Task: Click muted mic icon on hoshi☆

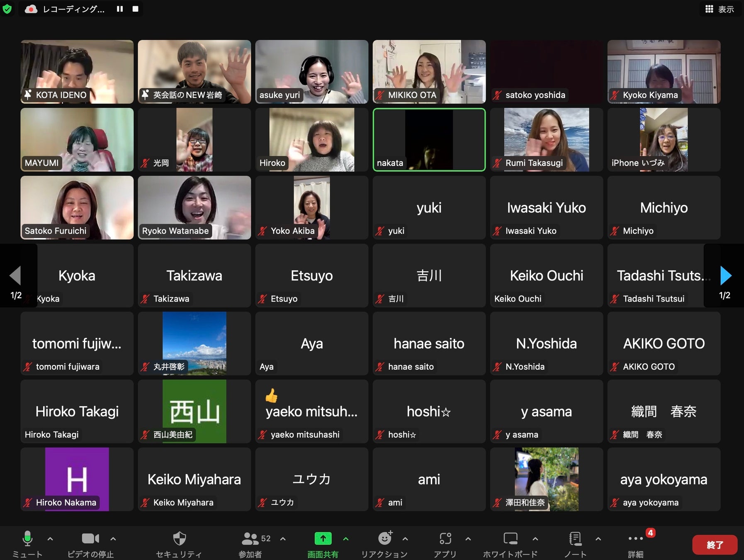Action: coord(380,435)
